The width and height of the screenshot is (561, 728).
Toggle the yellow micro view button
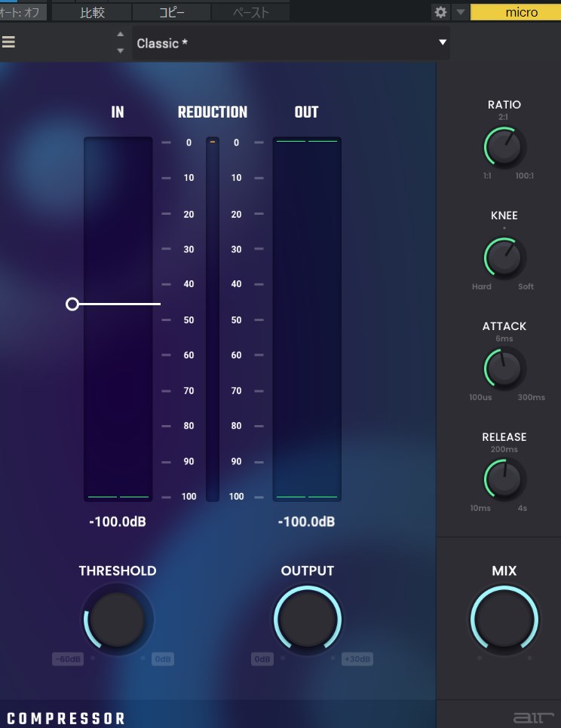click(x=515, y=12)
